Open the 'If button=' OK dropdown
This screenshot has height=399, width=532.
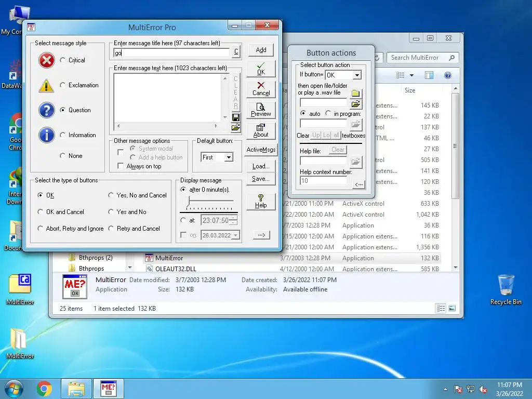click(x=357, y=75)
